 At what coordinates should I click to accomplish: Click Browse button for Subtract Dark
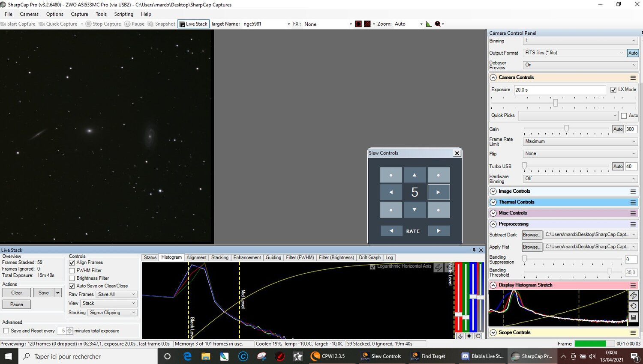click(532, 235)
